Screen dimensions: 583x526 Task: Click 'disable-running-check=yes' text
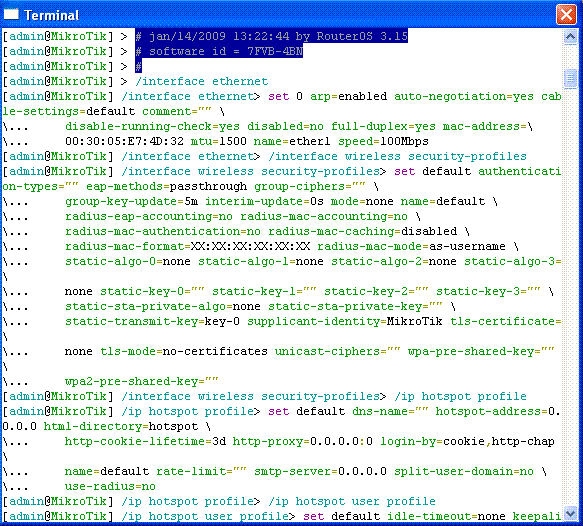pyautogui.click(x=152, y=126)
